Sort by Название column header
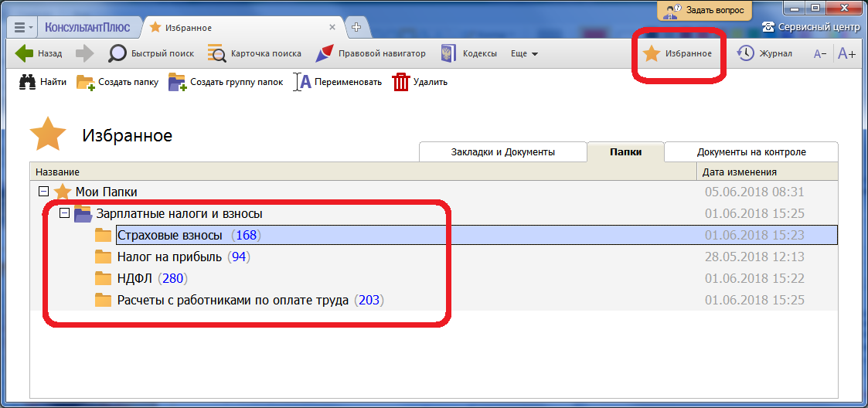Screen dimensions: 868x408 pyautogui.click(x=363, y=172)
